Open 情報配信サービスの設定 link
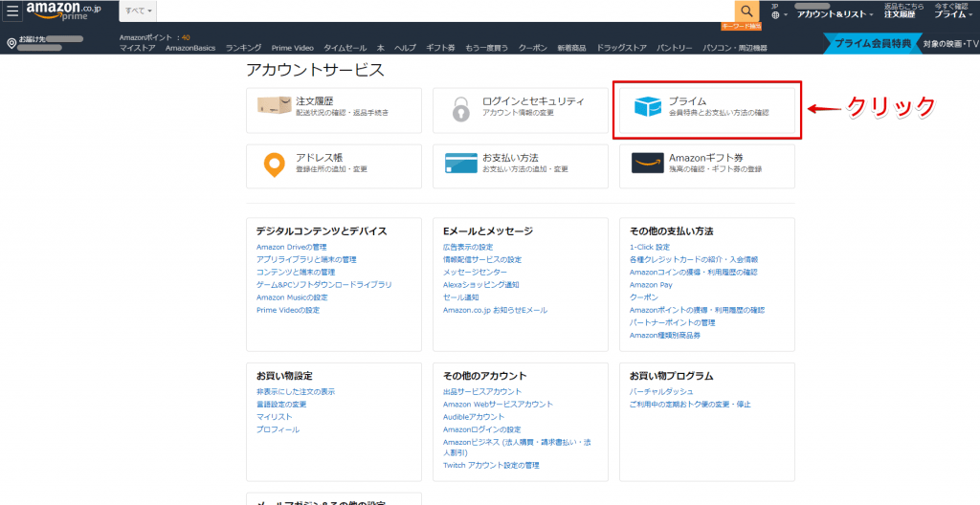The height and width of the screenshot is (505, 980). [482, 259]
